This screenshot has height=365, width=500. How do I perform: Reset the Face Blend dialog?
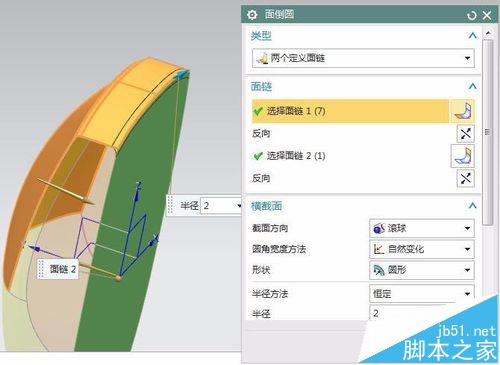(472, 15)
